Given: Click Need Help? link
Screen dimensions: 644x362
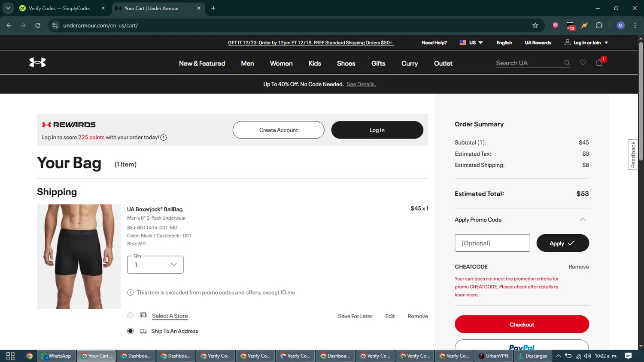Looking at the screenshot, I should tap(434, 42).
